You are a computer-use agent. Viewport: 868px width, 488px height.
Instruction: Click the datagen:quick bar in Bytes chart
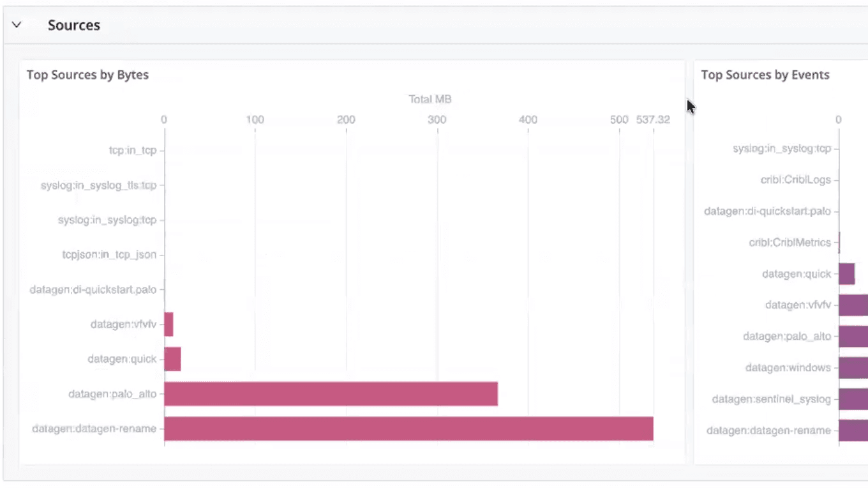pyautogui.click(x=172, y=358)
